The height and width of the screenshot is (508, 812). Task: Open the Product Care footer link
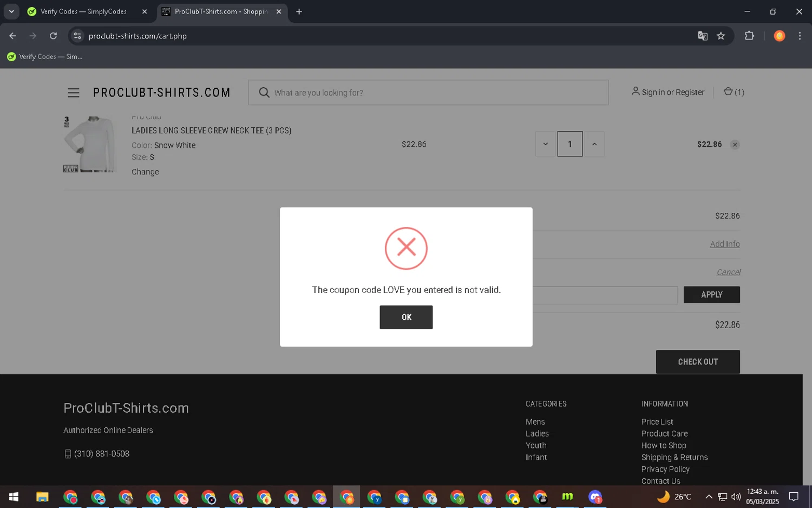point(664,434)
